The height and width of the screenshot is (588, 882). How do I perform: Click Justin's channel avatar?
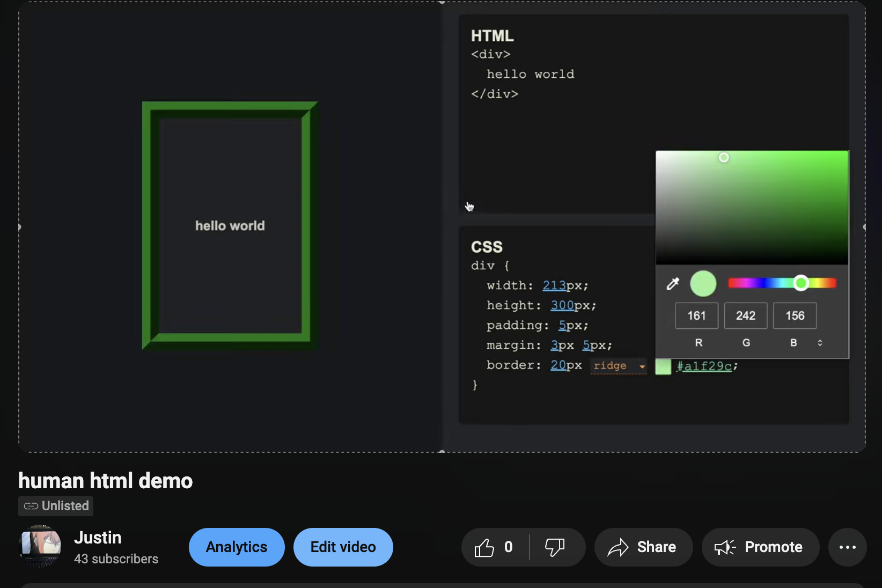coord(40,546)
